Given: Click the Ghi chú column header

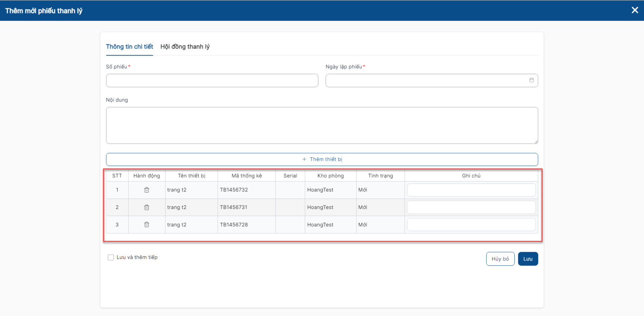Looking at the screenshot, I should [x=471, y=176].
